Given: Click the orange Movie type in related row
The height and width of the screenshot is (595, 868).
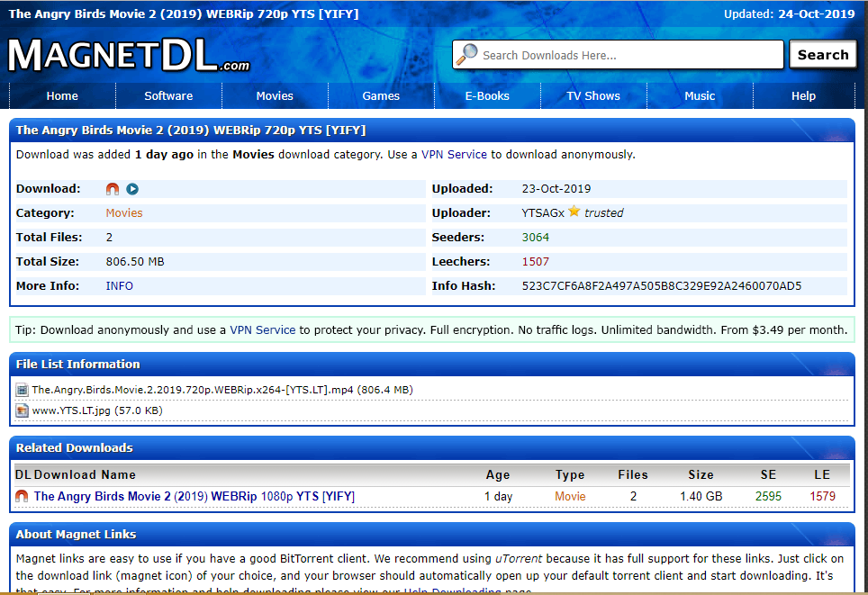Looking at the screenshot, I should click(570, 497).
